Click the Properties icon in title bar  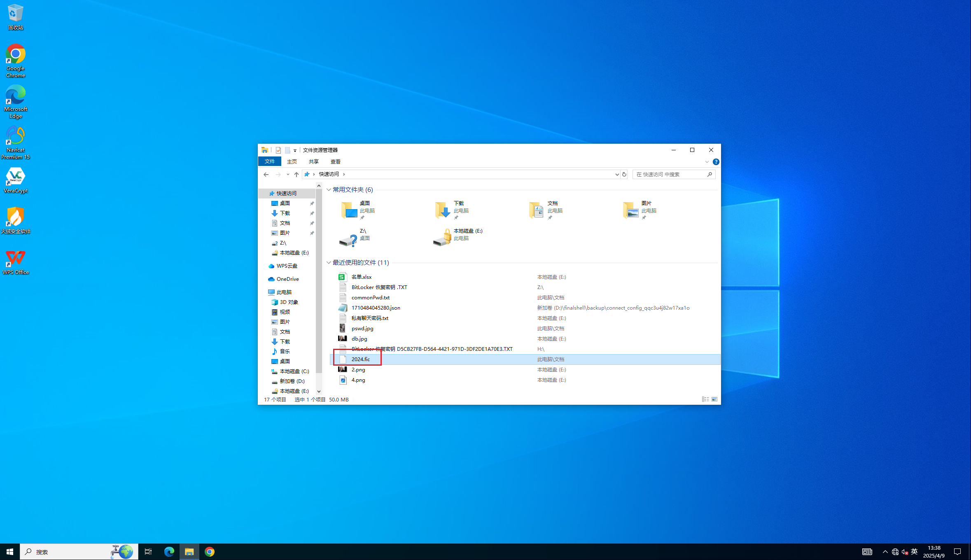278,150
